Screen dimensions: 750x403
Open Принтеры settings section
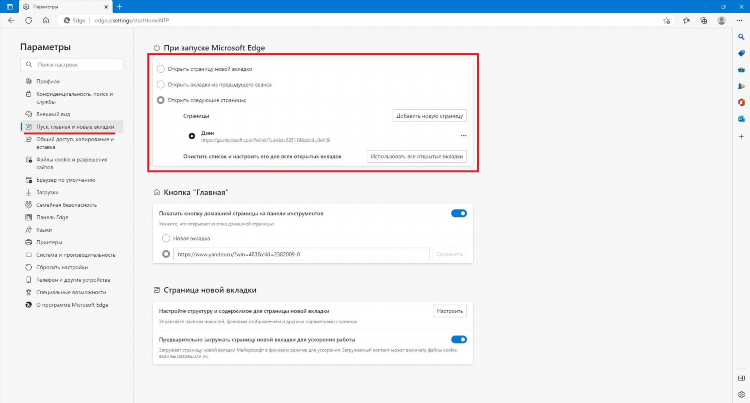click(x=72, y=242)
